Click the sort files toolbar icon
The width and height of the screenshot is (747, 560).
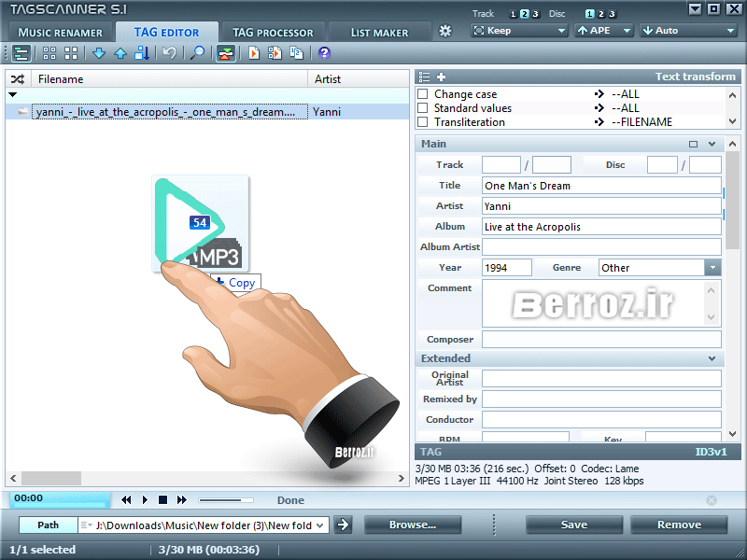coord(142,53)
